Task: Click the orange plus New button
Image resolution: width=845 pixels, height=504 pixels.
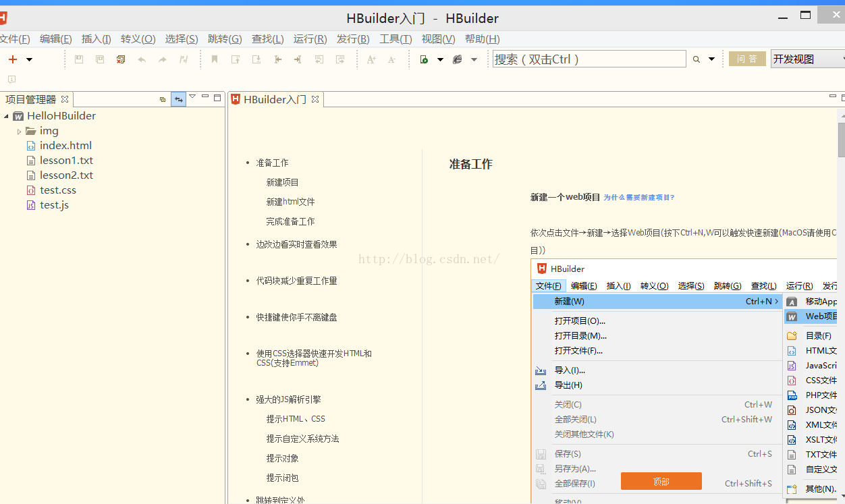Action: (x=12, y=59)
